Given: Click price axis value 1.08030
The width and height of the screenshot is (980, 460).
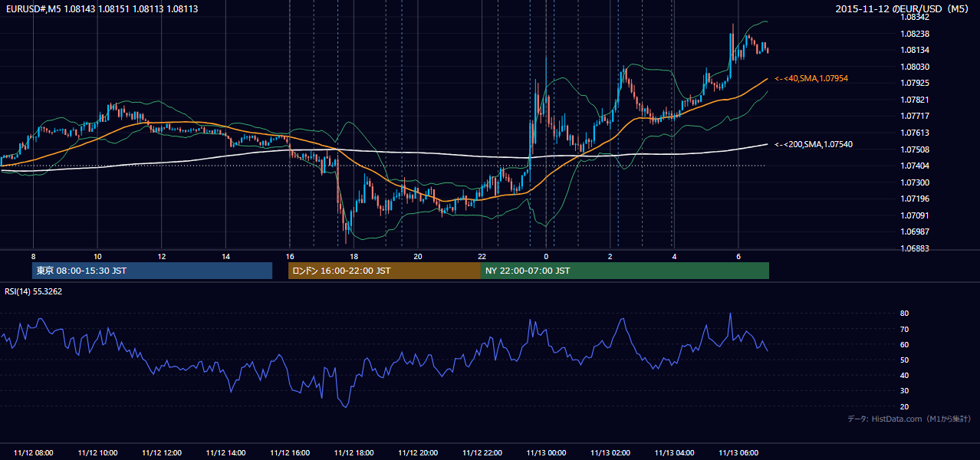Looking at the screenshot, I should click(x=916, y=67).
